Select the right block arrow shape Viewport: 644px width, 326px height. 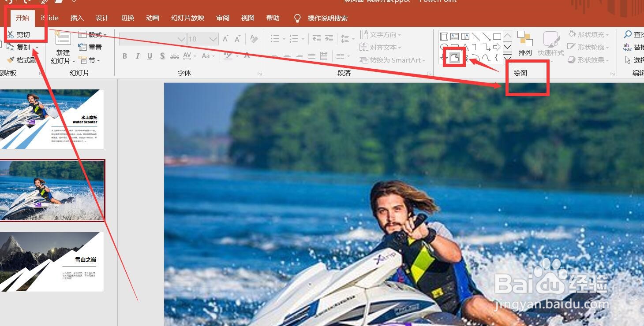497,47
